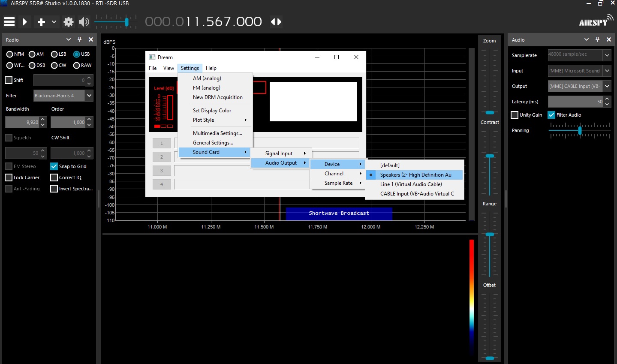Enable Lock Carrier checkbox
Image resolution: width=617 pixels, height=364 pixels.
pyautogui.click(x=9, y=177)
